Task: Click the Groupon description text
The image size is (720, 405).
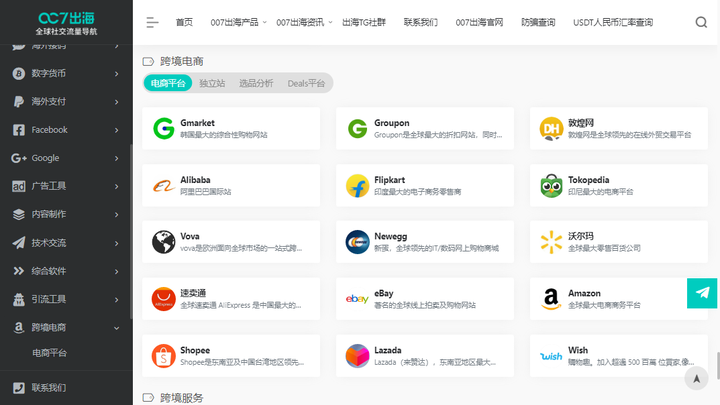Action: tap(438, 135)
